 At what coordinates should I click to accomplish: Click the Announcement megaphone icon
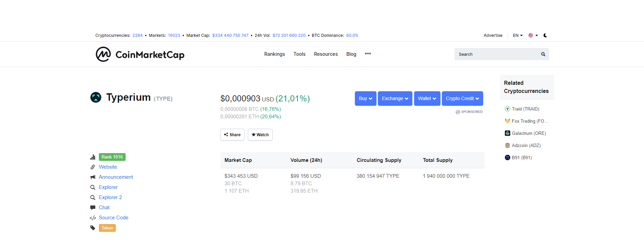[92, 177]
